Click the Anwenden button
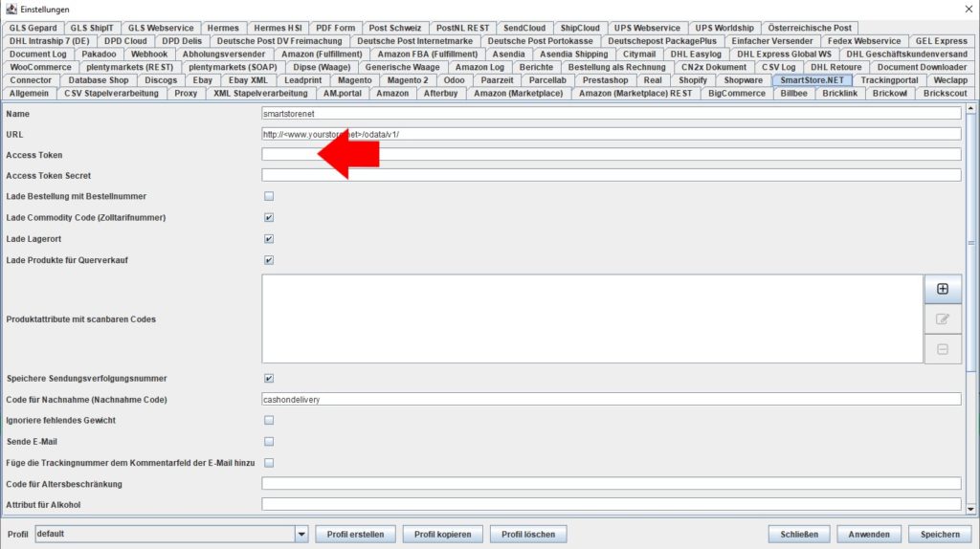The height and width of the screenshot is (549, 980). [x=869, y=534]
